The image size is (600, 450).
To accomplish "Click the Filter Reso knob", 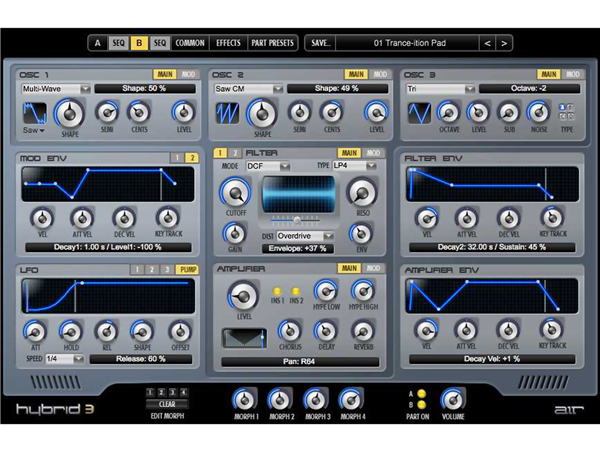I will [361, 193].
